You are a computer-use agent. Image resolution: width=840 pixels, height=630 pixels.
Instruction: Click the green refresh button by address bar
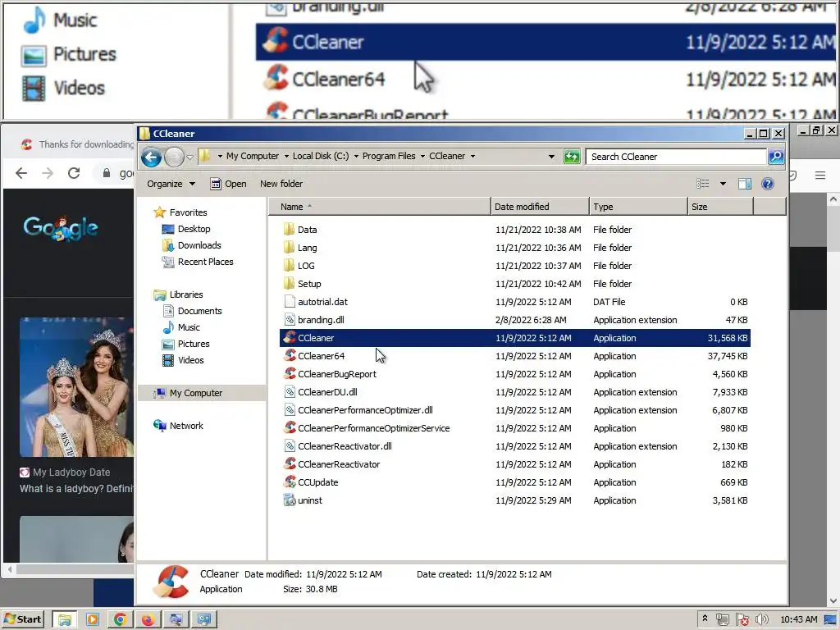(572, 157)
